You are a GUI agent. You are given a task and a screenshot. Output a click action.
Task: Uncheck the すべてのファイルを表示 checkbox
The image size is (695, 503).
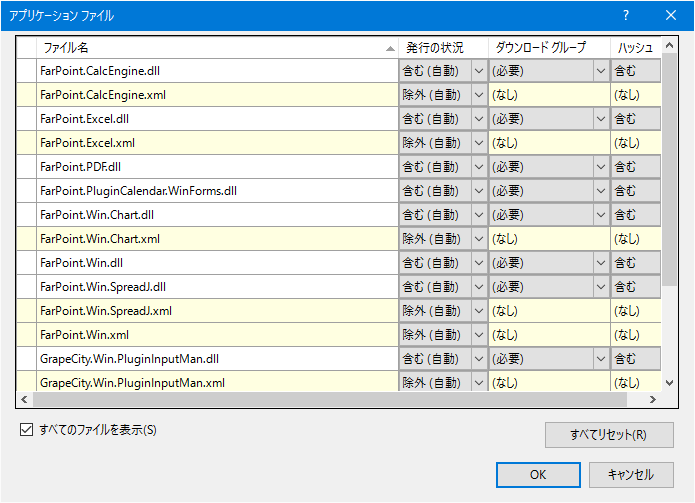[x=26, y=429]
